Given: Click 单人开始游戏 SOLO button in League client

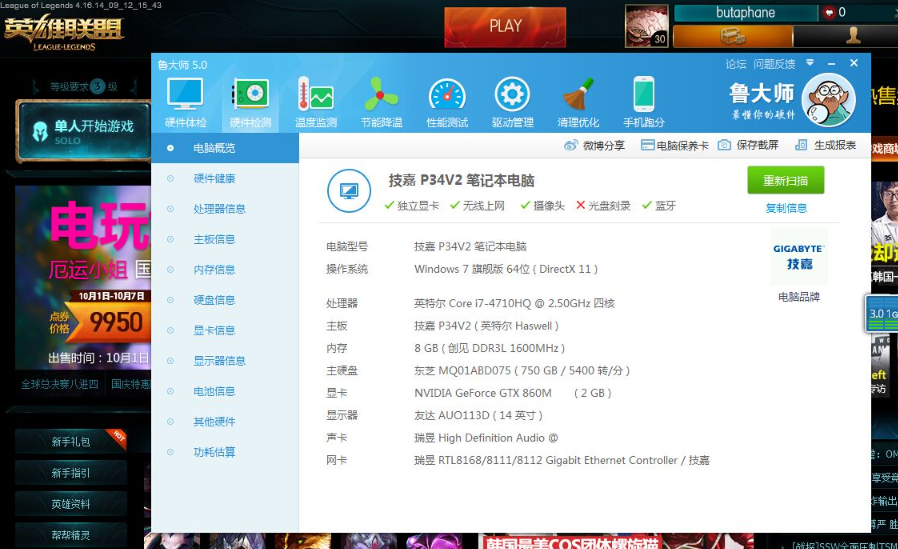Looking at the screenshot, I should pos(84,131).
